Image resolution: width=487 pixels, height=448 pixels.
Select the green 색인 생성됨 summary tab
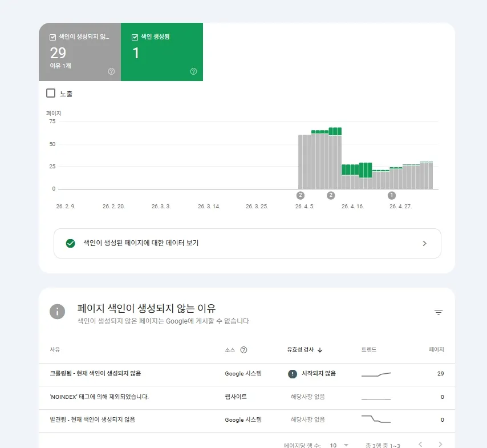[162, 52]
